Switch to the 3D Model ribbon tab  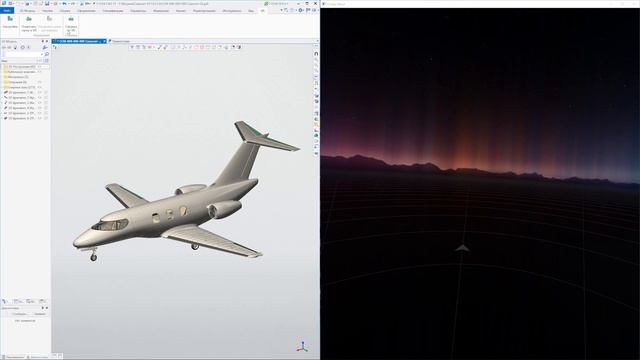[x=27, y=11]
